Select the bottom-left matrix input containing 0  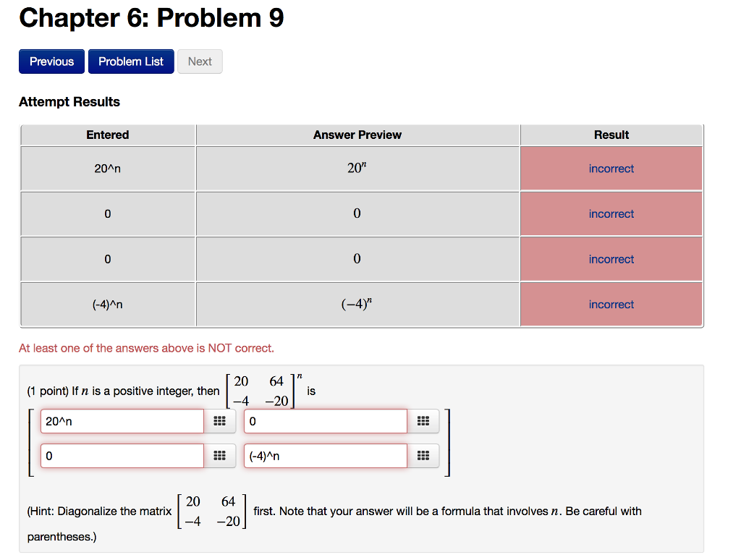tap(122, 455)
